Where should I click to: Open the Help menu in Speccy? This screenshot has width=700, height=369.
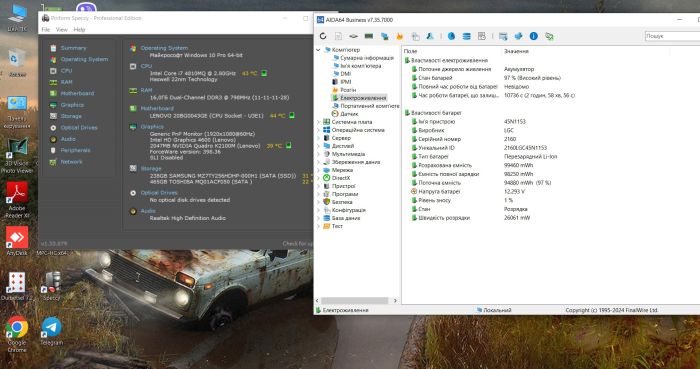point(79,29)
